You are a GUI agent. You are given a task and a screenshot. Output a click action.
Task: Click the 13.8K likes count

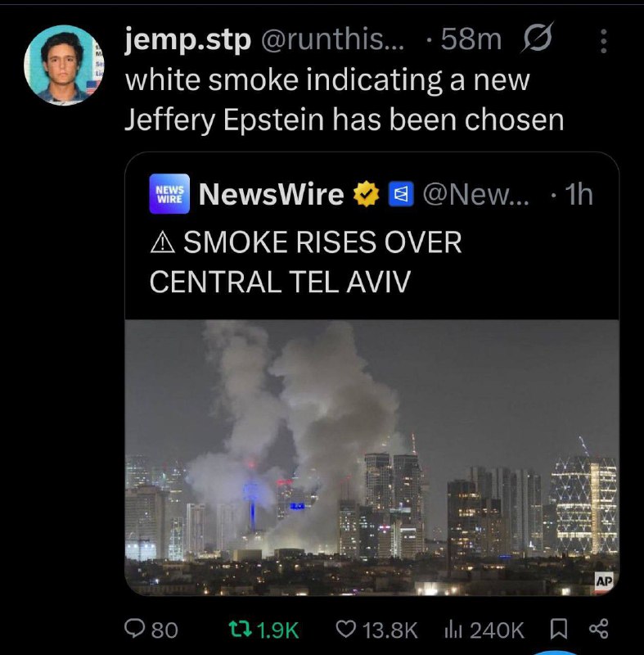pos(390,630)
